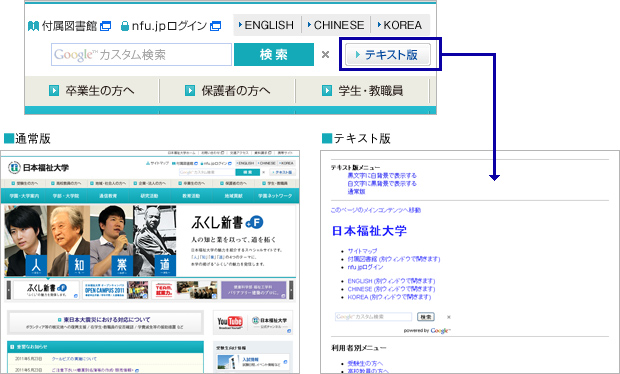The image size is (620, 374).
Task: Click the arrow icon beside 学生・教職員 in enlarged header
Action: [327, 91]
